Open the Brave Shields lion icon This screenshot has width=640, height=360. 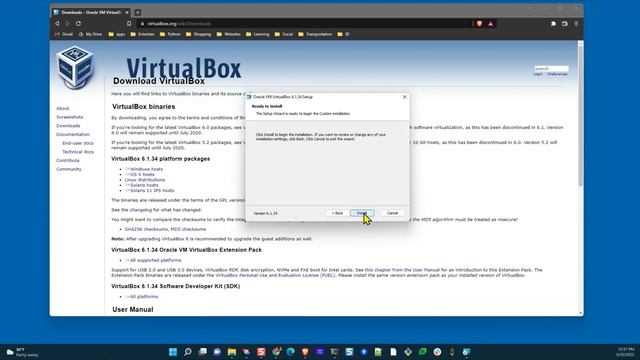(480, 24)
